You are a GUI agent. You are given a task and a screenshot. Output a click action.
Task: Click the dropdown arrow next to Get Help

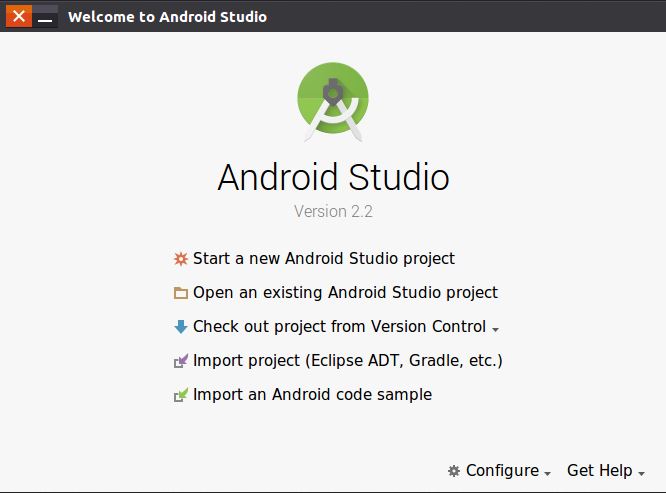(x=641, y=473)
